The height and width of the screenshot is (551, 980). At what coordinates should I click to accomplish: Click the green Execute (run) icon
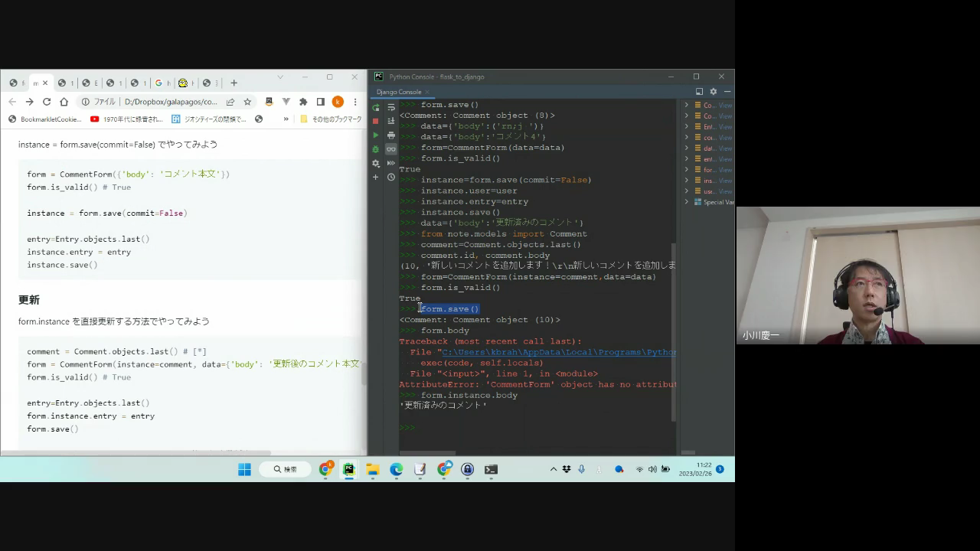(376, 135)
